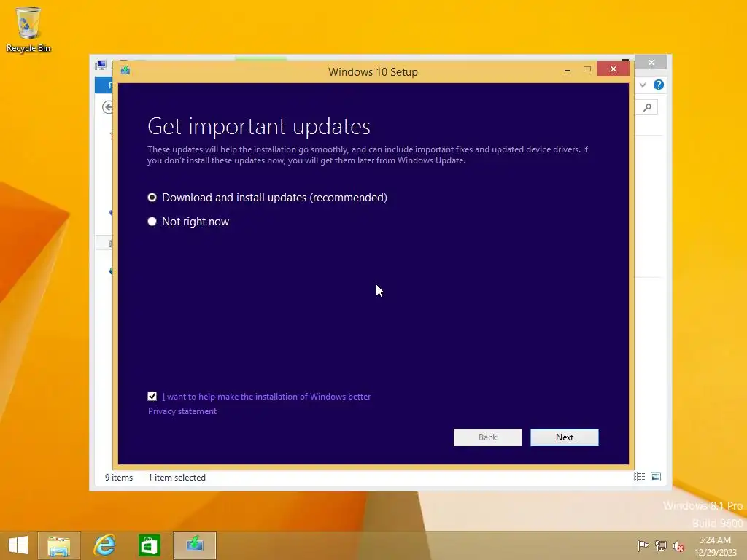Open the Recycle Bin desktop icon

tap(28, 29)
